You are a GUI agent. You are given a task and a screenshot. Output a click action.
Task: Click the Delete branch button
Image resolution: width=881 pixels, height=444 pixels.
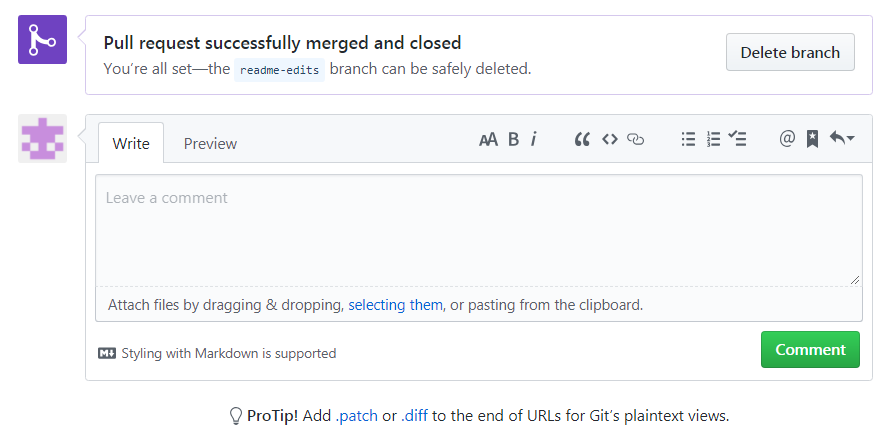790,52
